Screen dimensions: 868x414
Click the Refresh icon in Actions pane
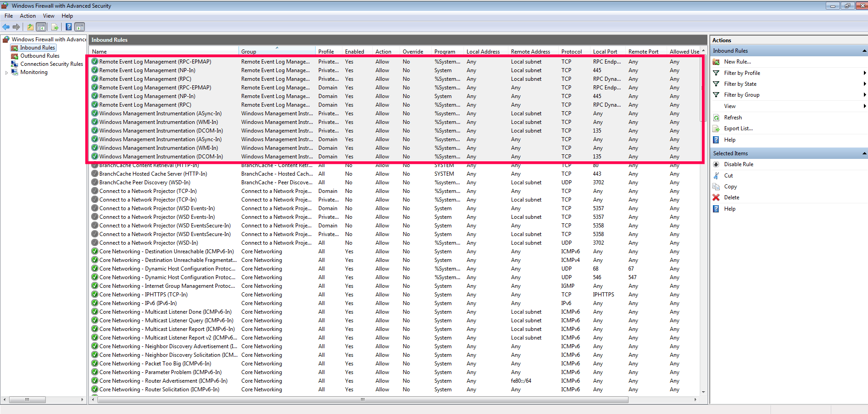tap(716, 118)
